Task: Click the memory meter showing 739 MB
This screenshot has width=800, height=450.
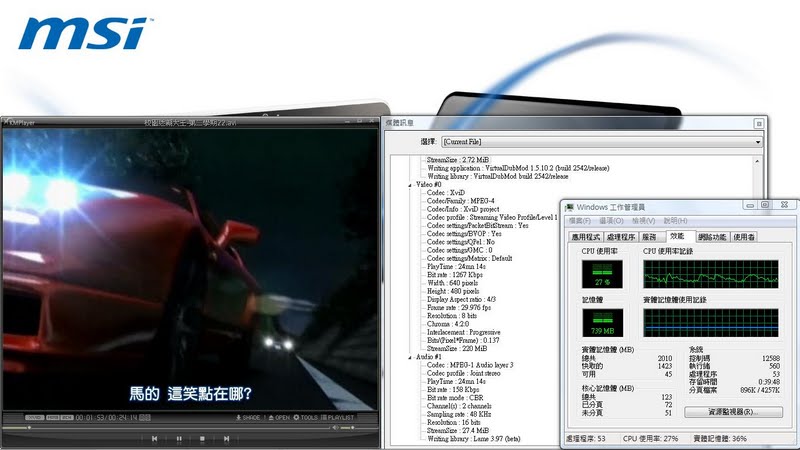Action: pyautogui.click(x=603, y=322)
